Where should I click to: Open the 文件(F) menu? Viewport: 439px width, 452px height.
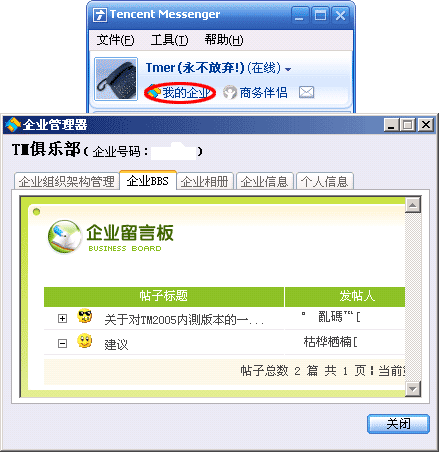click(x=115, y=40)
